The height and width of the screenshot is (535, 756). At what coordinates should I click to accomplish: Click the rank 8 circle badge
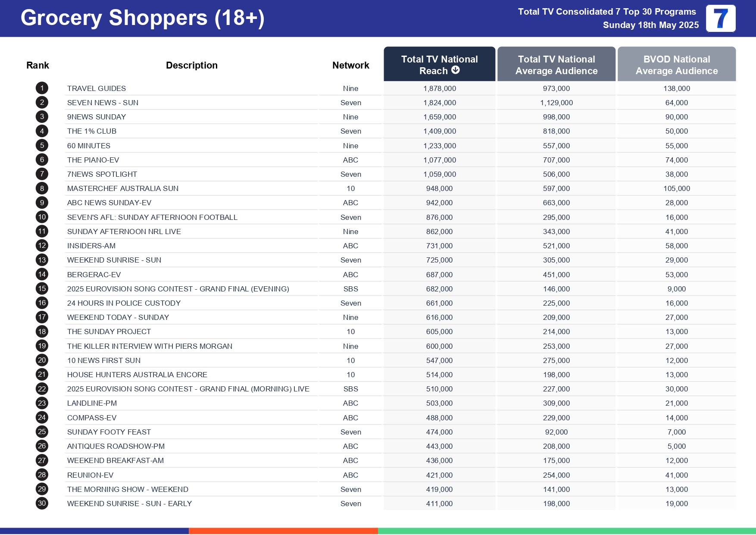pyautogui.click(x=42, y=188)
